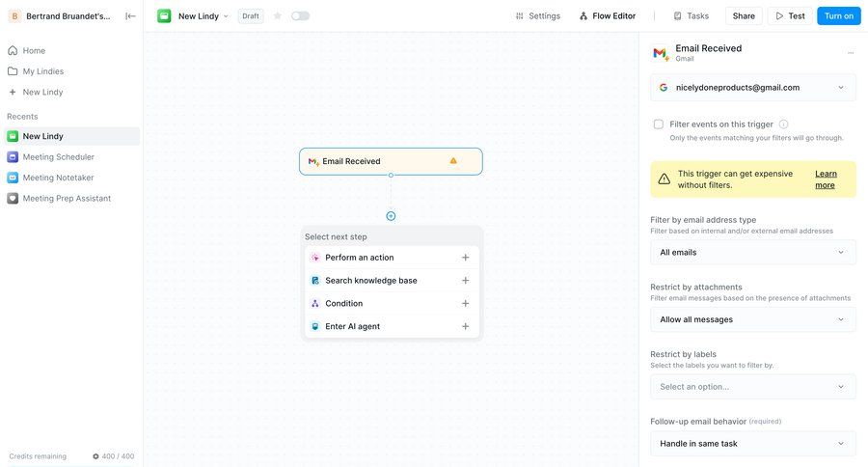Click the green New Lindy icon in Recents
Image resolution: width=868 pixels, height=467 pixels.
[x=13, y=136]
